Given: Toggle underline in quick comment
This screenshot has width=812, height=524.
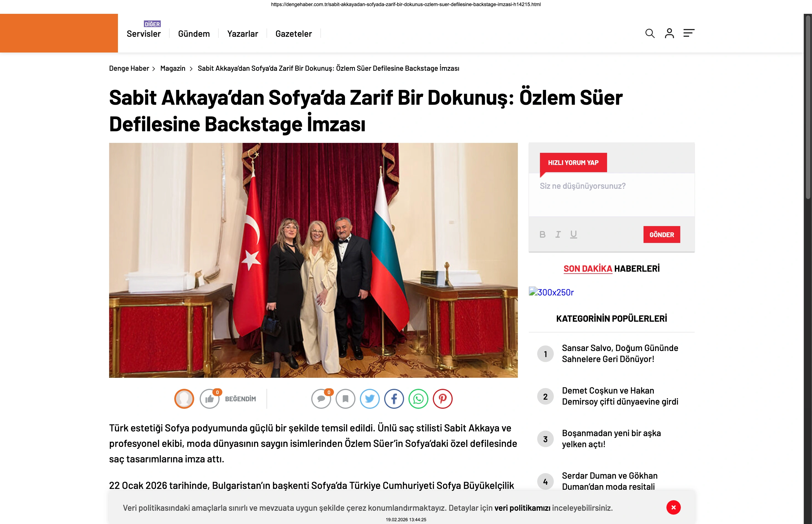Looking at the screenshot, I should point(574,234).
